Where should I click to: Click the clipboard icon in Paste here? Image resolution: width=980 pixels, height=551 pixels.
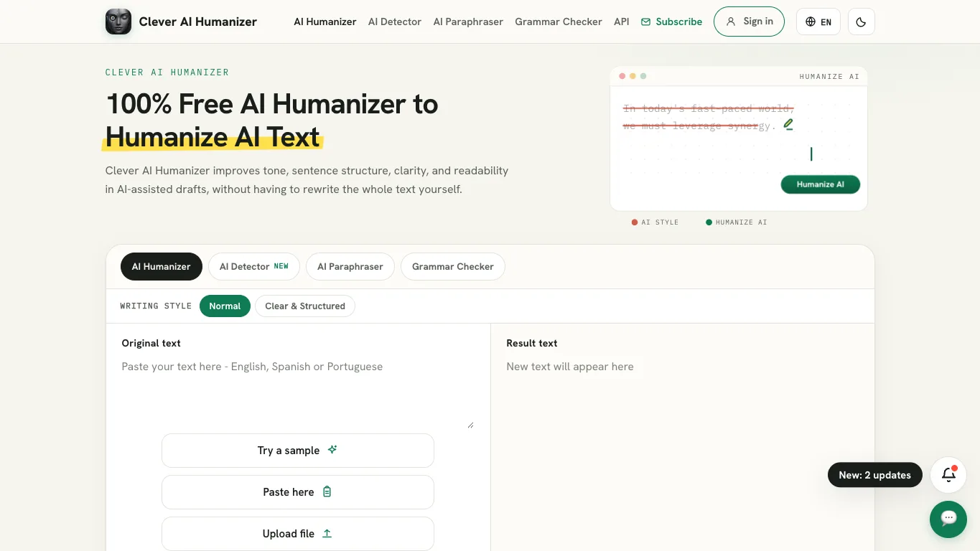(327, 491)
